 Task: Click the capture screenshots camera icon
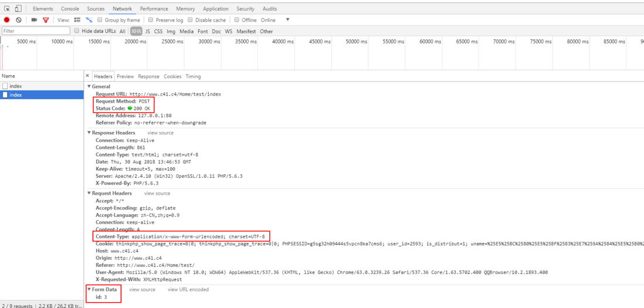coord(34,20)
